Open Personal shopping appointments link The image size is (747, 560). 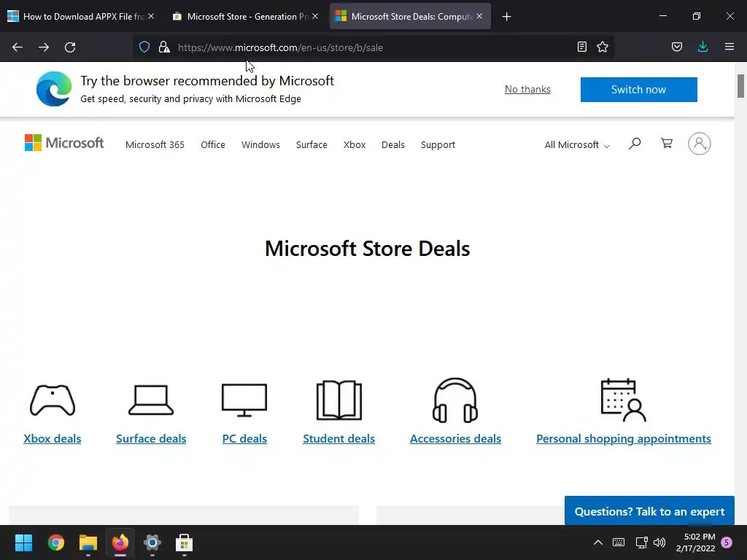624,438
